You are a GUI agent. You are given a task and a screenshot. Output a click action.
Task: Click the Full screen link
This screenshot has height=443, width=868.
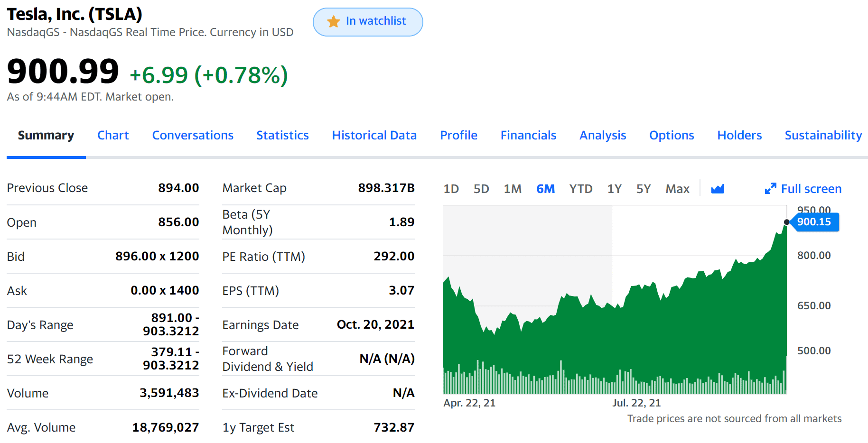[x=811, y=189]
